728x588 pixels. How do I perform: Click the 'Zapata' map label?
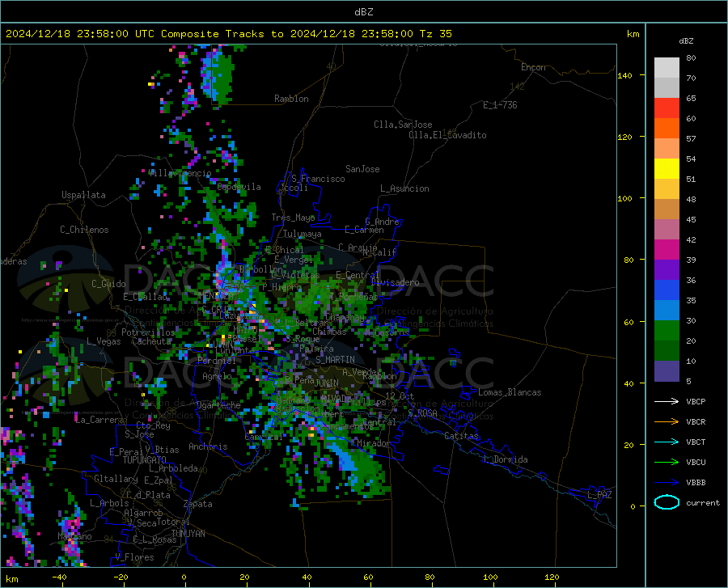(x=198, y=504)
